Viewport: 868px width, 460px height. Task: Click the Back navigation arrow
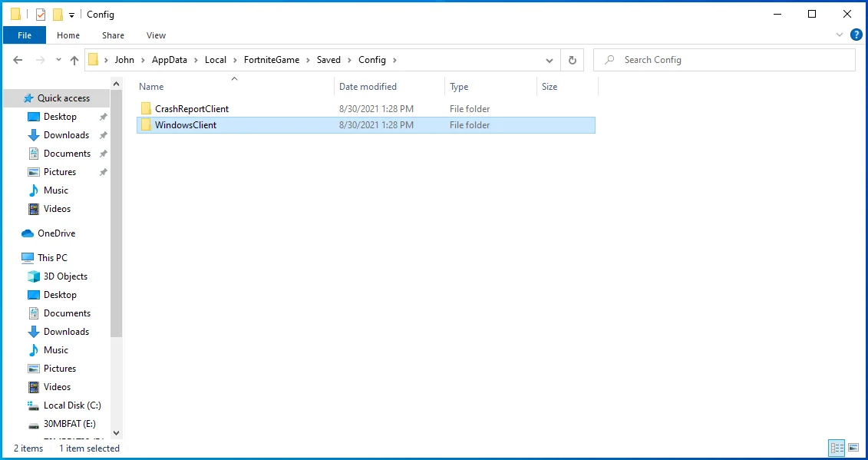point(18,60)
